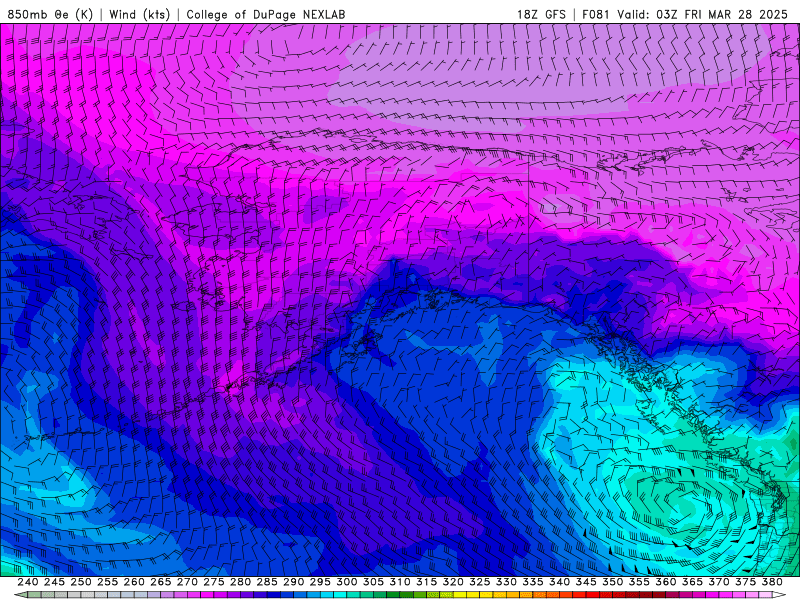Click the 370 value on the color scale
Image resolution: width=800 pixels, height=600 pixels.
pyautogui.click(x=719, y=582)
